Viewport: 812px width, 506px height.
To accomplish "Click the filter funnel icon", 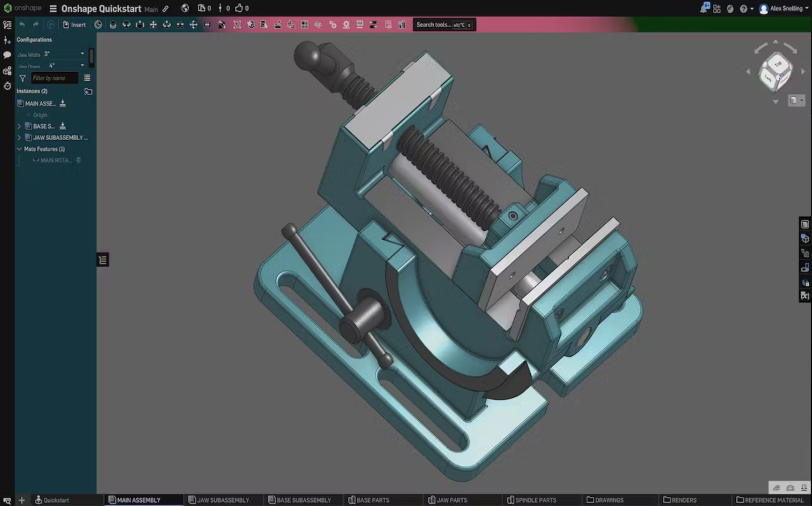I will (x=23, y=78).
